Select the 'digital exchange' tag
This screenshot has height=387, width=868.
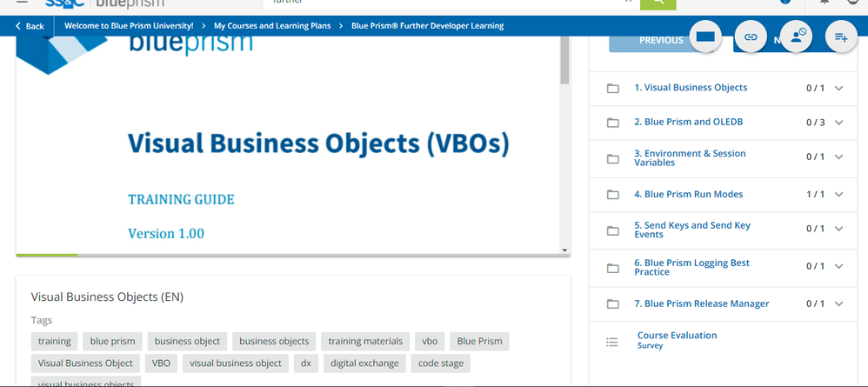point(364,364)
